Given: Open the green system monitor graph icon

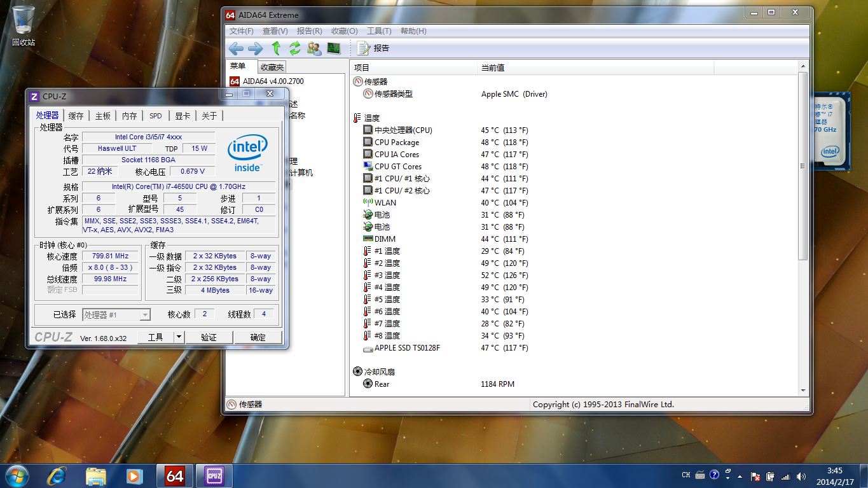Looking at the screenshot, I should coord(334,48).
